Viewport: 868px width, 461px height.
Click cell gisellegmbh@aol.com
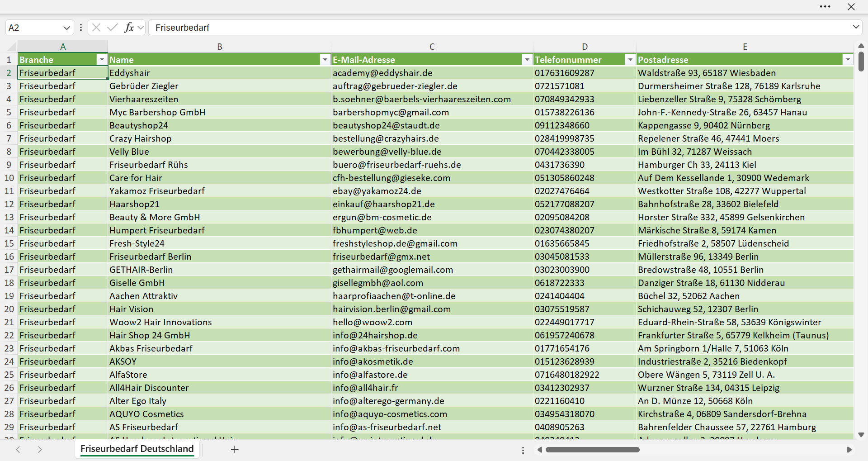coord(432,283)
